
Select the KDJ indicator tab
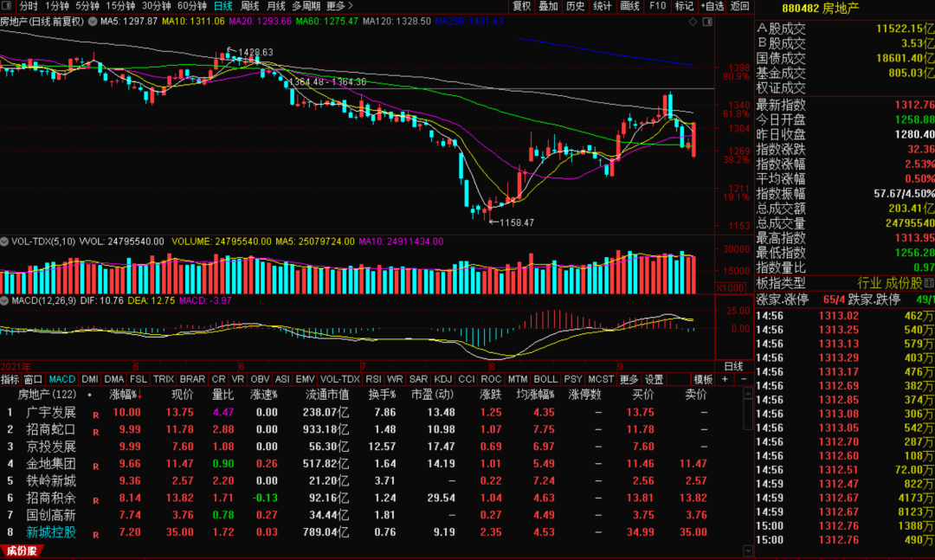pos(443,379)
